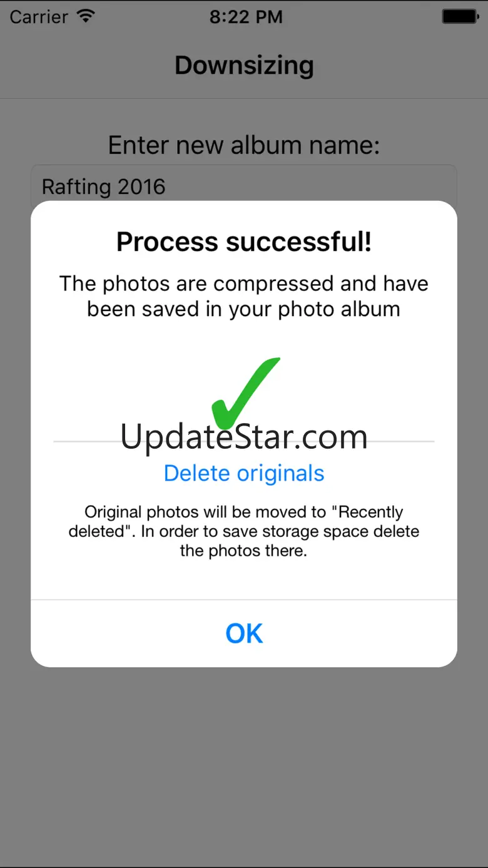Click the UpdateStar.com watermark text

coord(244,437)
